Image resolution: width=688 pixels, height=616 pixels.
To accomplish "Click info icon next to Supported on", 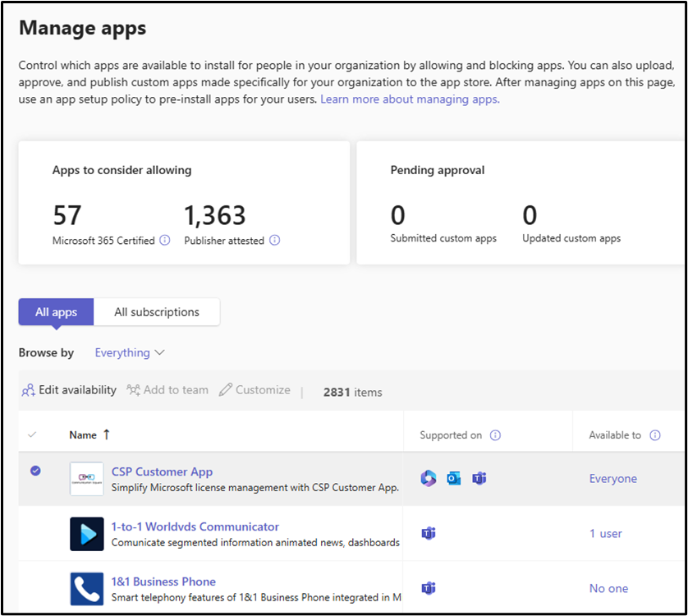I will coord(495,435).
